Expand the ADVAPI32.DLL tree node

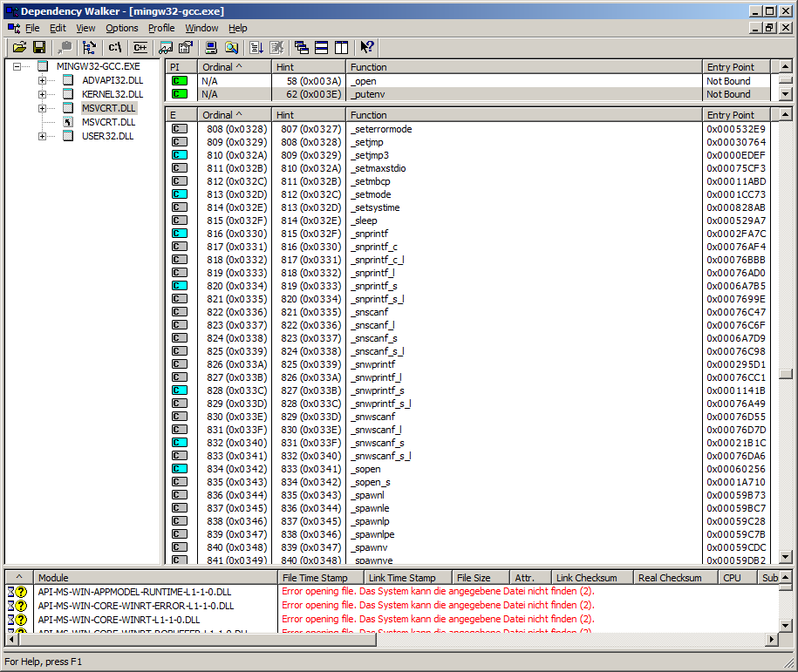pyautogui.click(x=42, y=80)
